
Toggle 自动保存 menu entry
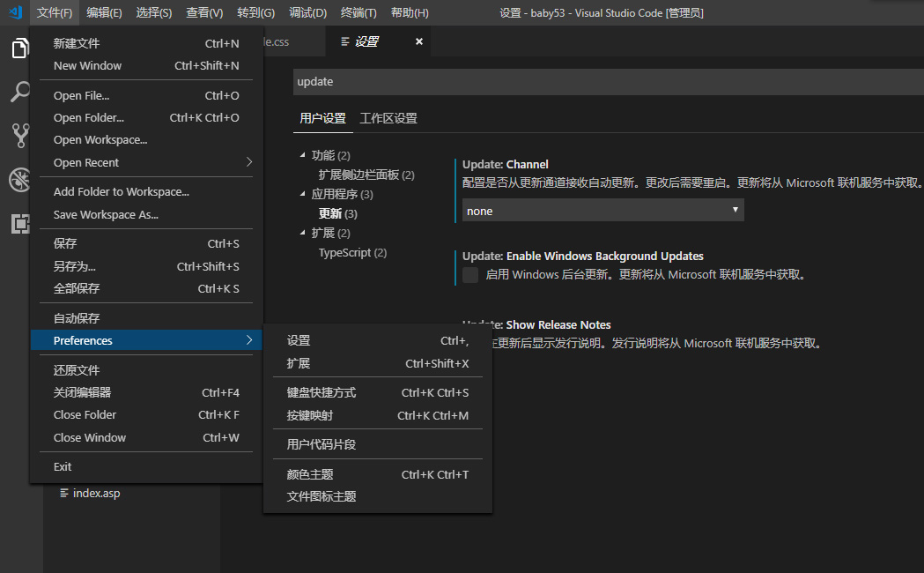(146, 318)
